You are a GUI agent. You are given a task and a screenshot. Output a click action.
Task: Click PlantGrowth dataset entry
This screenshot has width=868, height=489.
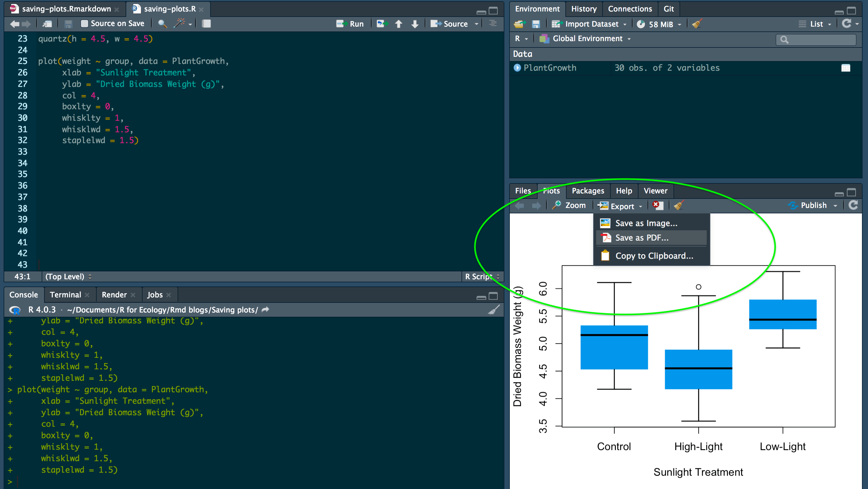[x=549, y=67]
